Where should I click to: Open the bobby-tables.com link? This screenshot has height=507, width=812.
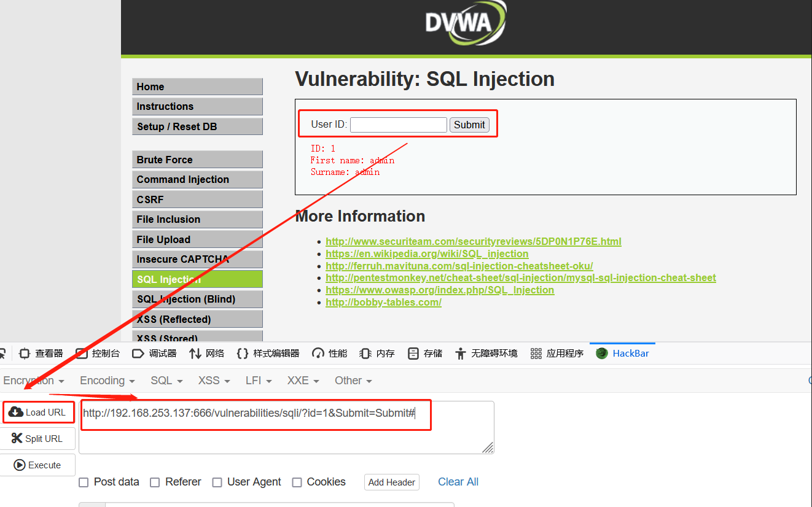[383, 302]
